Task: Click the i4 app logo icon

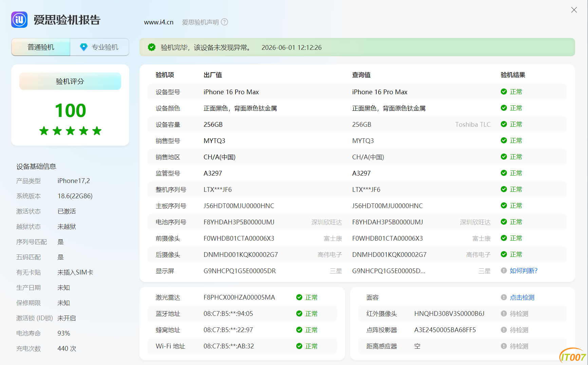Action: pyautogui.click(x=19, y=20)
